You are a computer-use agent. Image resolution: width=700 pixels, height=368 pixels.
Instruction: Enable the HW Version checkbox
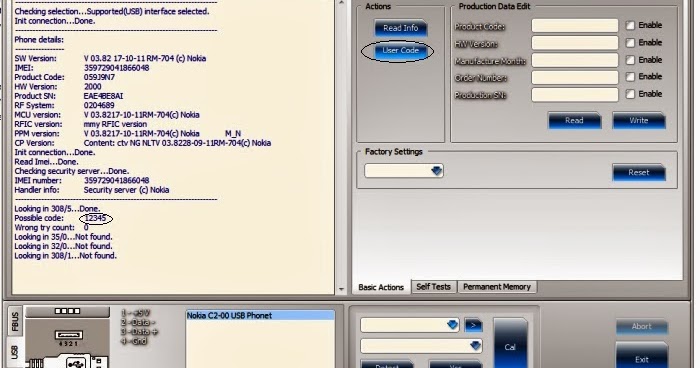click(630, 43)
